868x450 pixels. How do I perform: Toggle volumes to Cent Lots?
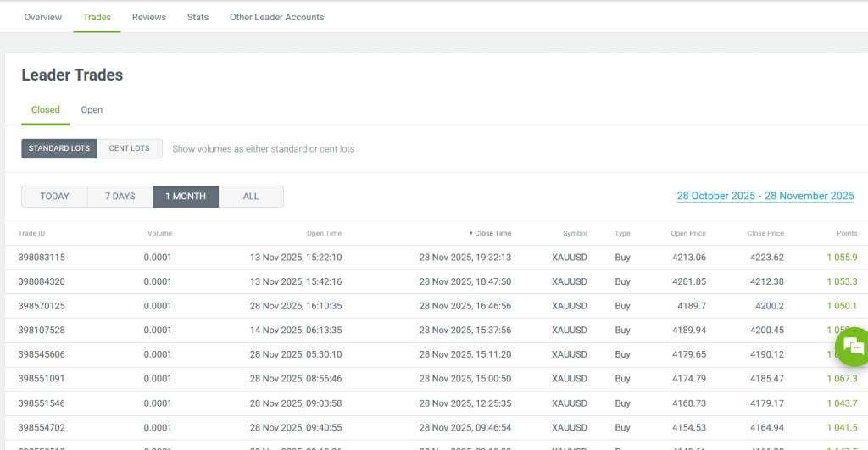(130, 148)
